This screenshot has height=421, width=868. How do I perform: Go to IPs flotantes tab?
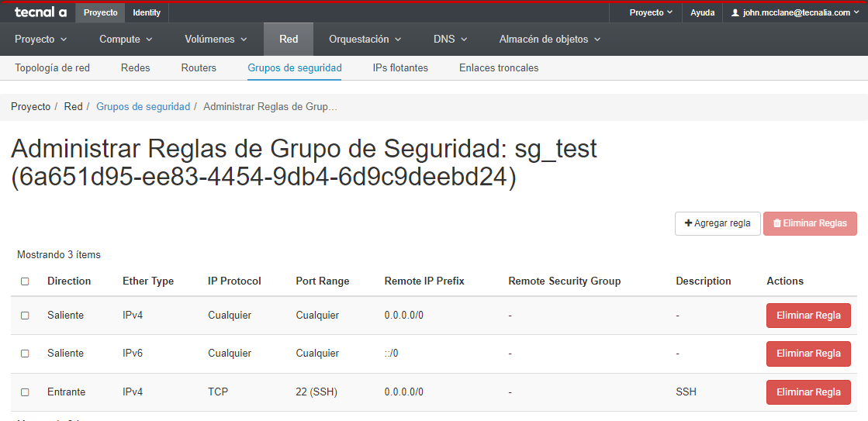click(x=400, y=67)
